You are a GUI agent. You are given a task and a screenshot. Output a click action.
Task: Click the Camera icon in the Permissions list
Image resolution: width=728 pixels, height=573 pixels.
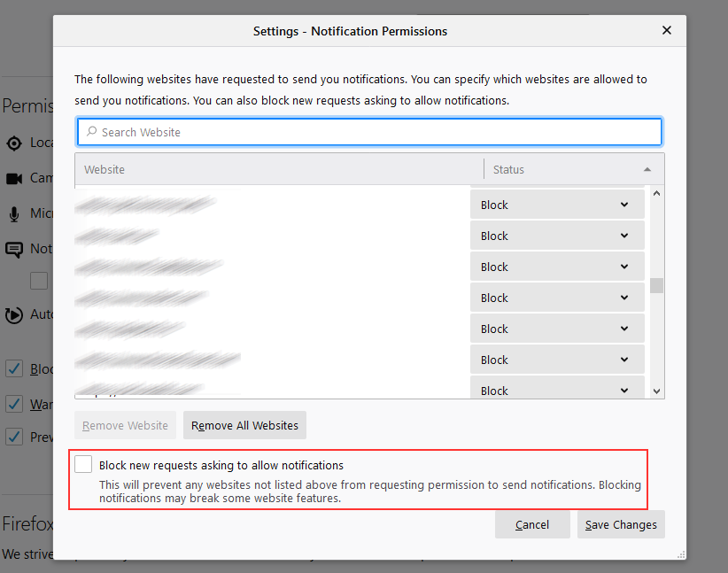[x=14, y=178]
